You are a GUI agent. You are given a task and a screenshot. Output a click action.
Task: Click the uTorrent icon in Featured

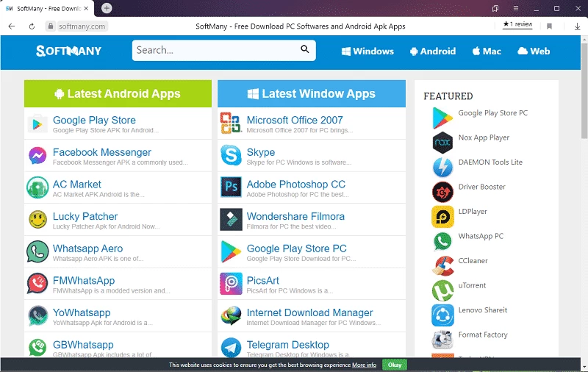[442, 290]
